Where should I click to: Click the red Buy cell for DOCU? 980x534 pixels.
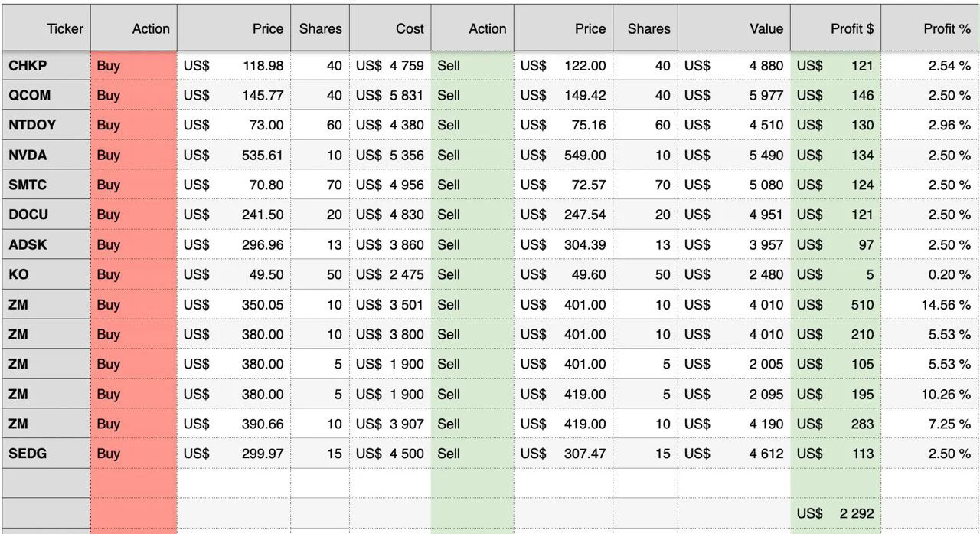pos(134,215)
